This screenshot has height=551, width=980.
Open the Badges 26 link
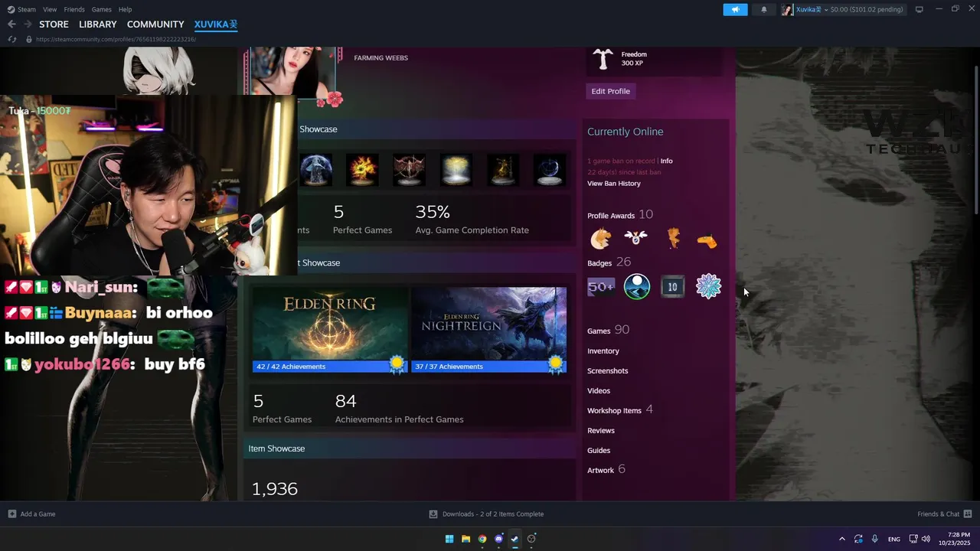[609, 262]
